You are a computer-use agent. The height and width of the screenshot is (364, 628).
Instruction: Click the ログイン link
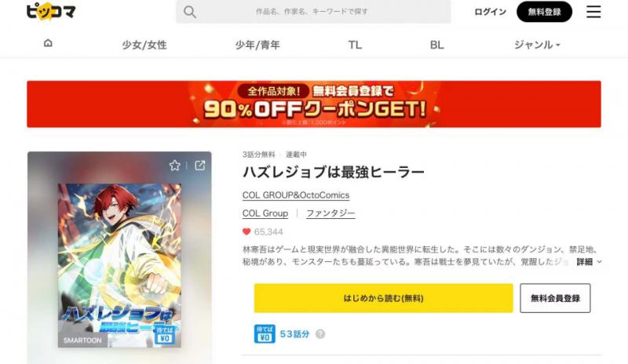pos(490,12)
